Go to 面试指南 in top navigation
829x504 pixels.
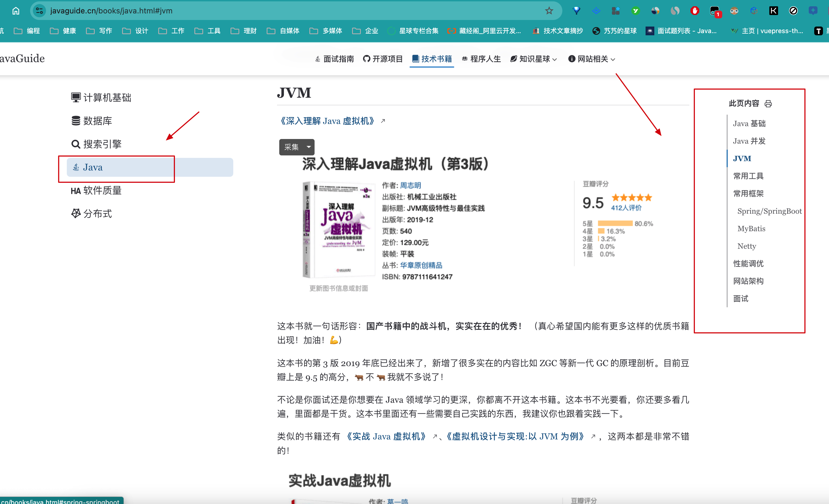(335, 59)
